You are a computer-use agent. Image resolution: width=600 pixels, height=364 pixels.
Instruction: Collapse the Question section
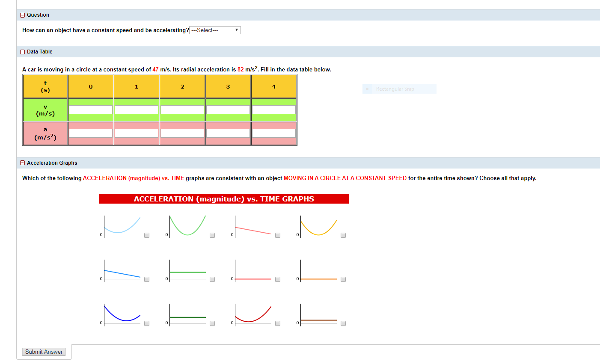point(22,15)
